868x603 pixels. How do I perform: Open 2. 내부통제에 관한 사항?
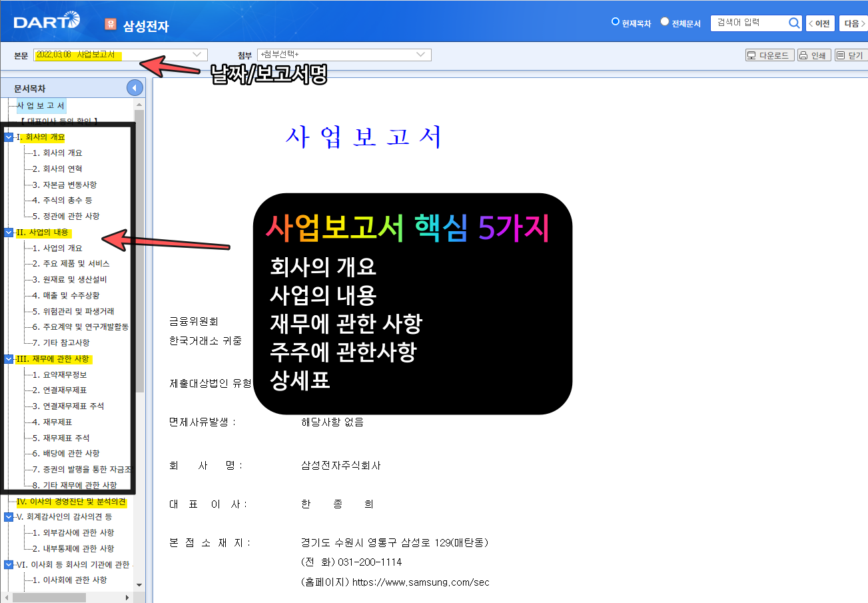pos(73,549)
